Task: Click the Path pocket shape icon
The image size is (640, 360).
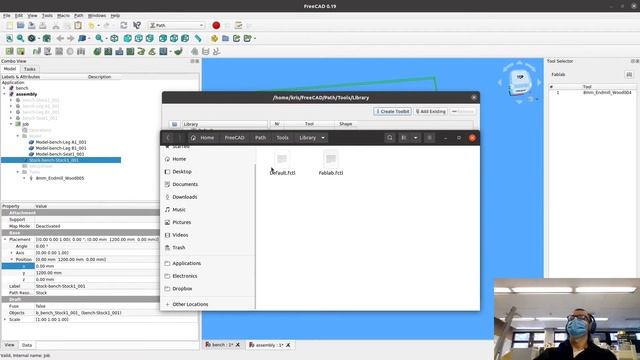Action: pyautogui.click(x=108, y=51)
